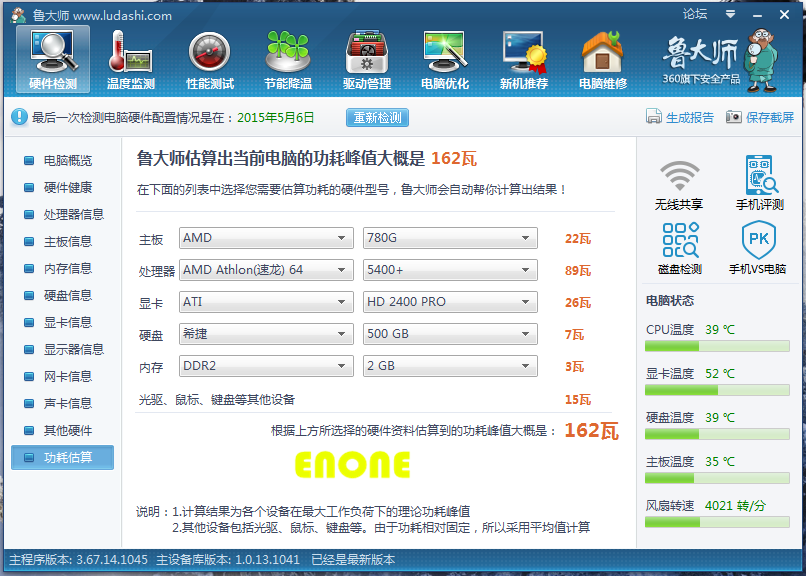
Task: Open the hard disk brand 希捷 dropdown
Action: click(266, 334)
